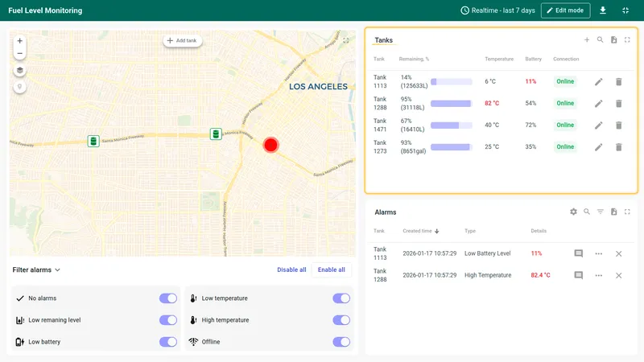Screen dimensions: 644x362
Task: Click the Online status of Tank 1288
Action: [565, 103]
